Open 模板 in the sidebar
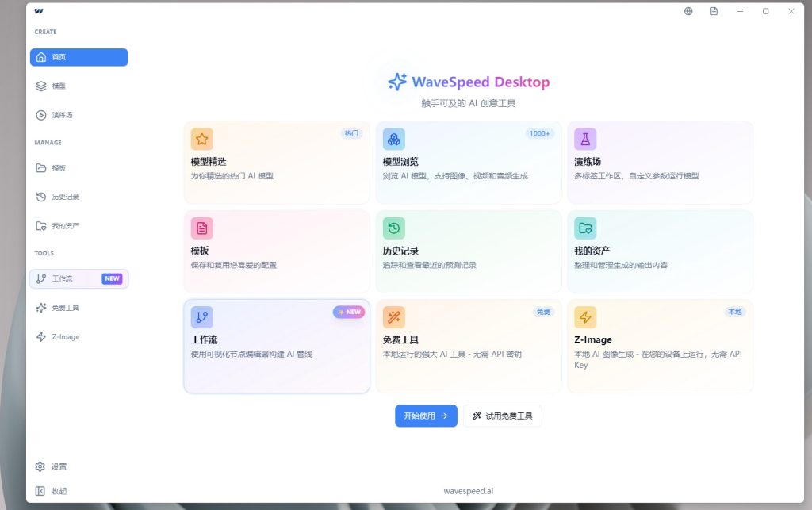 pyautogui.click(x=79, y=168)
